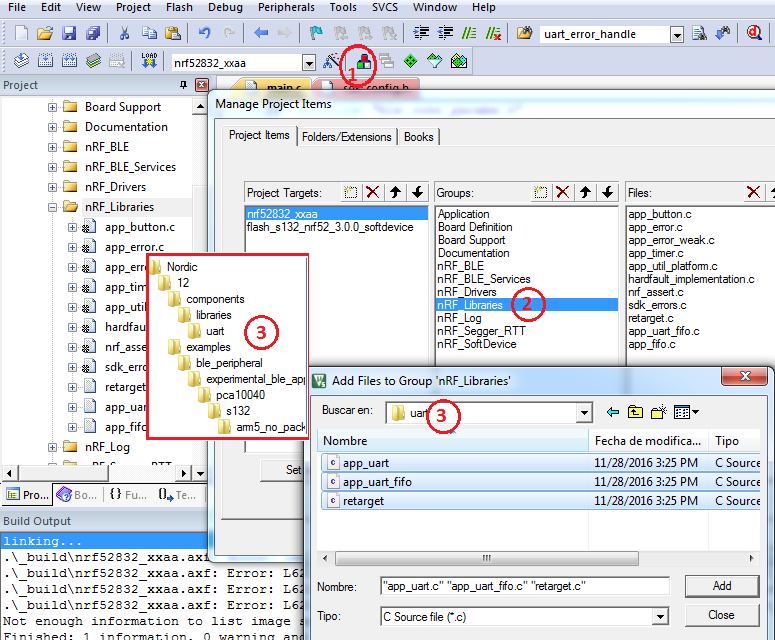The height and width of the screenshot is (640, 775).
Task: Click horizontal scrollbar in file dialog
Action: pos(487,558)
